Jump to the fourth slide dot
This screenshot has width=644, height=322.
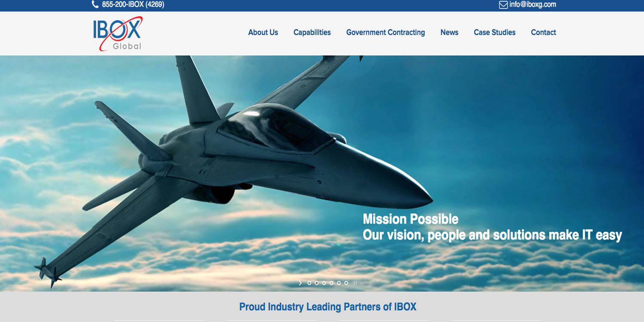point(331,283)
